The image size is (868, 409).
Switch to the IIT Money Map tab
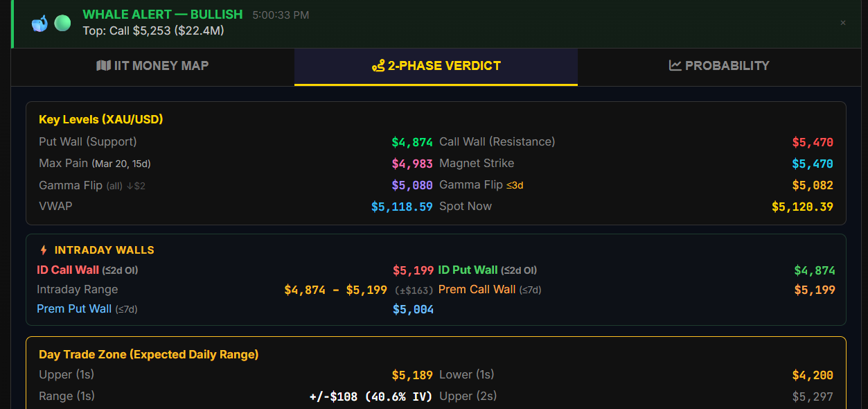[152, 66]
